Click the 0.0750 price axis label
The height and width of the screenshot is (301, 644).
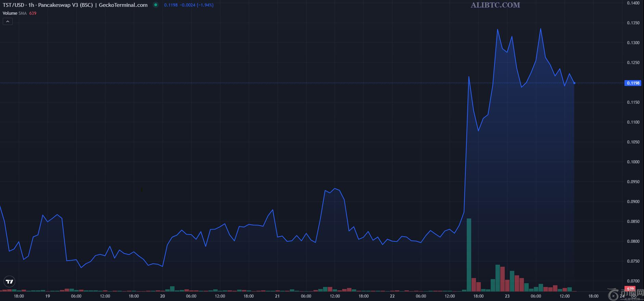(x=633, y=261)
